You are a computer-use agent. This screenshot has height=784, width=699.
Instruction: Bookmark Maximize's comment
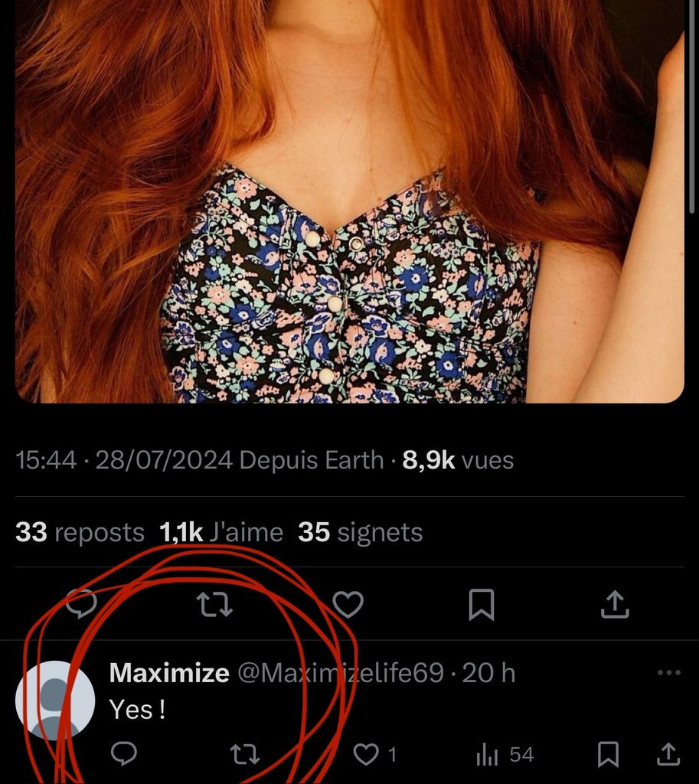608,755
